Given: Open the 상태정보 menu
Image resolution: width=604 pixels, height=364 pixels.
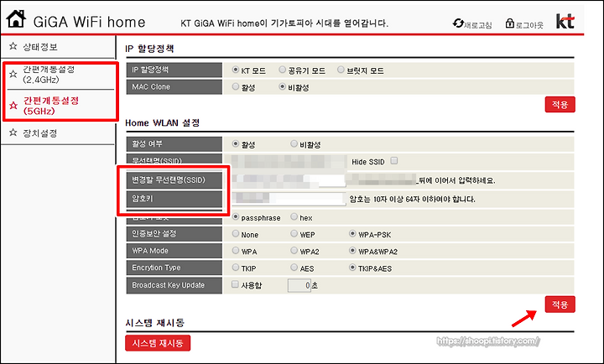Looking at the screenshot, I should [40, 47].
